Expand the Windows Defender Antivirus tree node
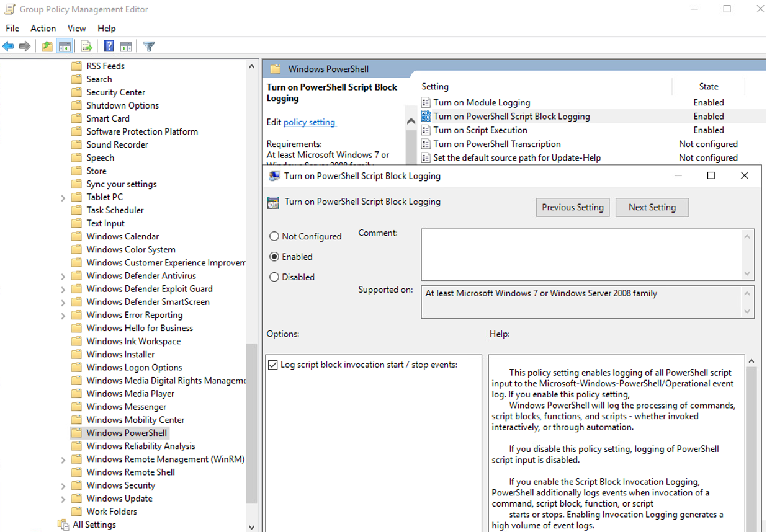This screenshot has width=767, height=532. [63, 276]
